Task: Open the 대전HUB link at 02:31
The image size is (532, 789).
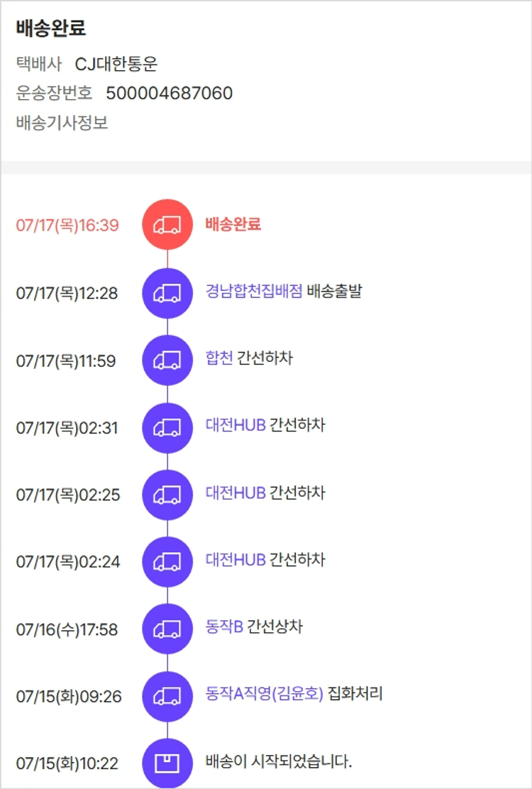Action: pos(235,425)
